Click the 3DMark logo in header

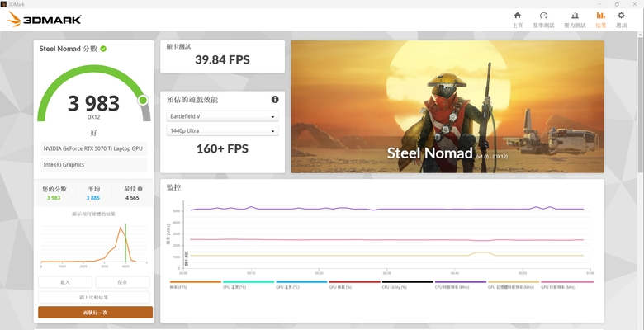point(45,19)
